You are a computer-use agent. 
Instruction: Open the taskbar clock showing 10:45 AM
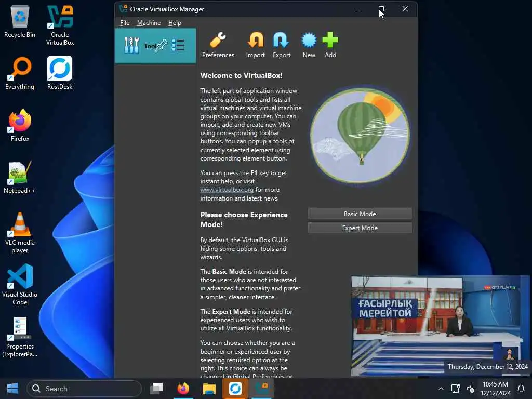(x=495, y=389)
